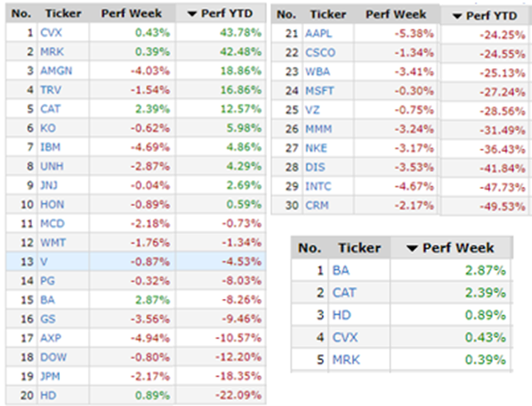Open CAT ticker in the Perf Week top-5 table
This screenshot has height=406, width=532.
(x=345, y=292)
